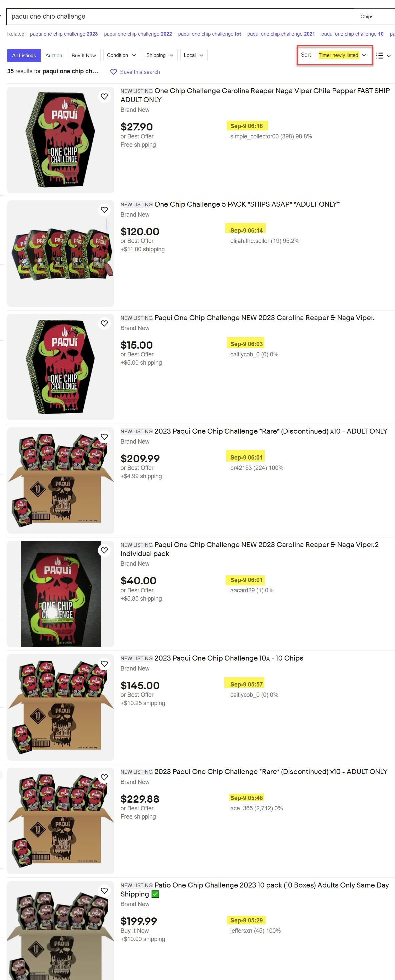Expand the Shipping filter dropdown

(x=160, y=55)
